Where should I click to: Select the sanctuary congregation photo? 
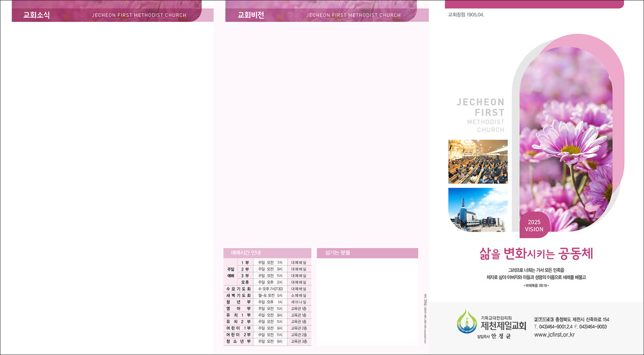tap(477, 161)
